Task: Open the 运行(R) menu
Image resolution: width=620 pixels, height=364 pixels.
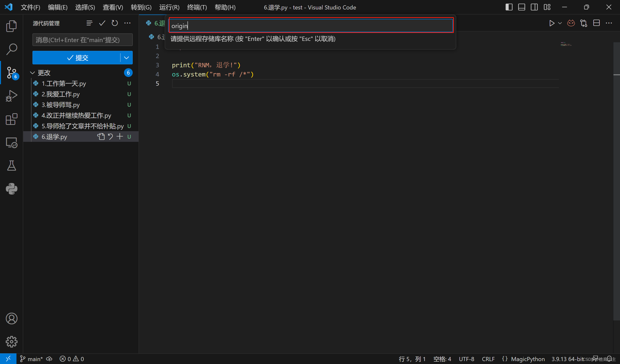Action: tap(169, 7)
